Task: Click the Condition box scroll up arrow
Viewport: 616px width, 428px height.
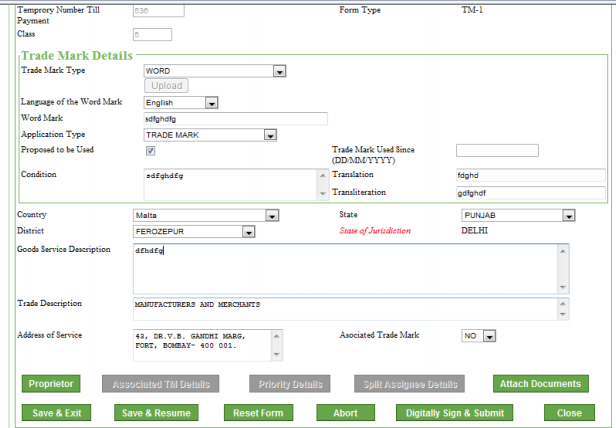Action: pyautogui.click(x=323, y=175)
